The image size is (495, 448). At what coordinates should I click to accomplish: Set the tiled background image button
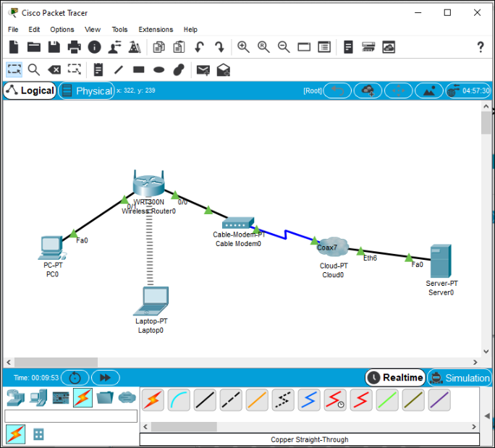428,91
